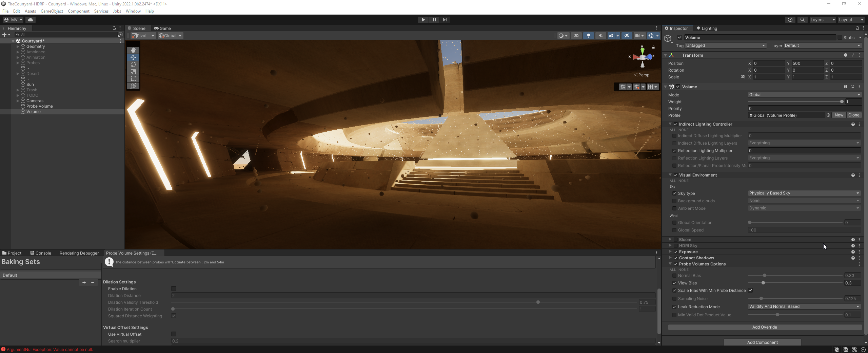
Task: Select the Rect transform tool
Action: pos(133,79)
